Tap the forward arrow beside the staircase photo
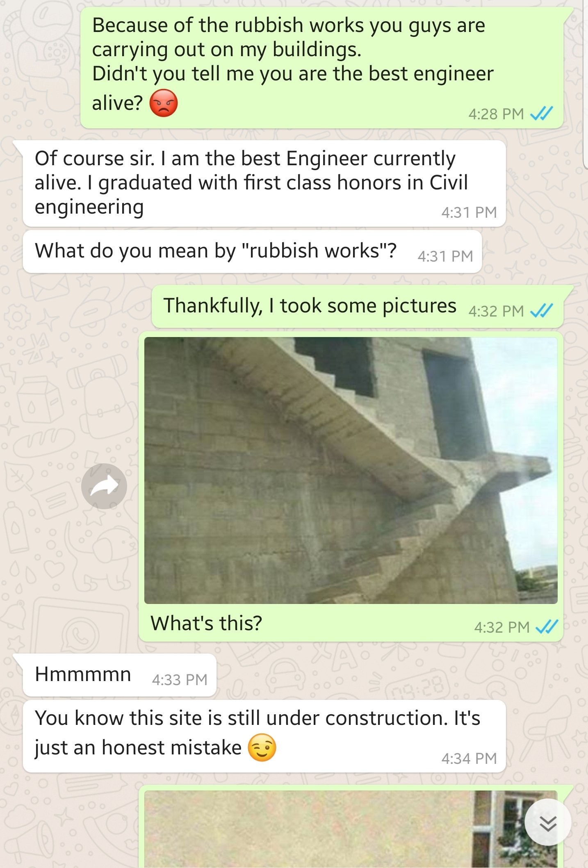The height and width of the screenshot is (868, 588). coord(104,486)
